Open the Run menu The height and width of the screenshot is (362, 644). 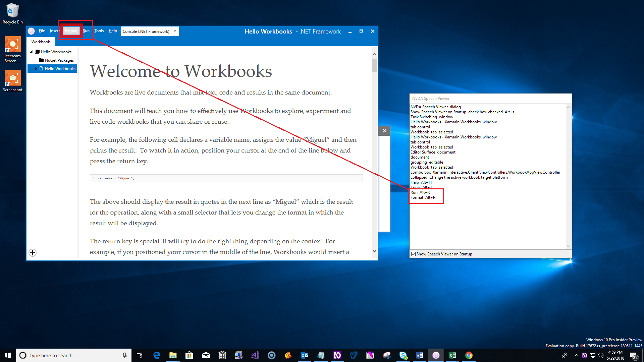(x=86, y=31)
